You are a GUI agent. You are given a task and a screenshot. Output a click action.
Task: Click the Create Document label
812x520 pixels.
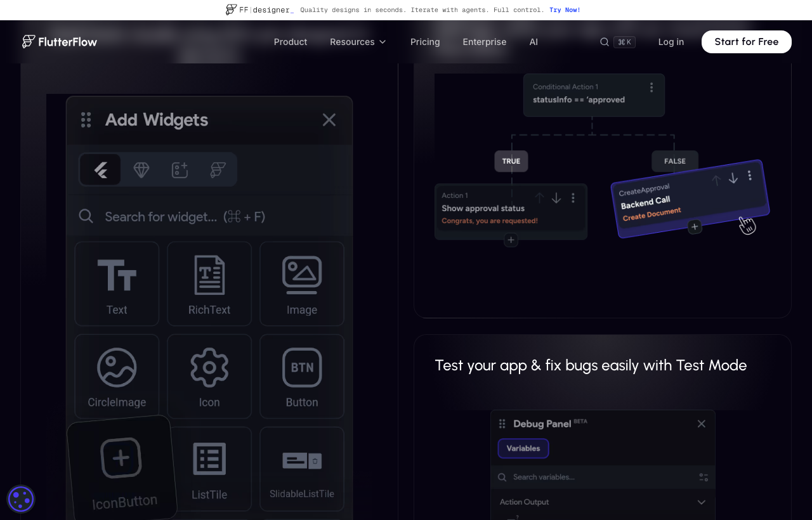(652, 214)
